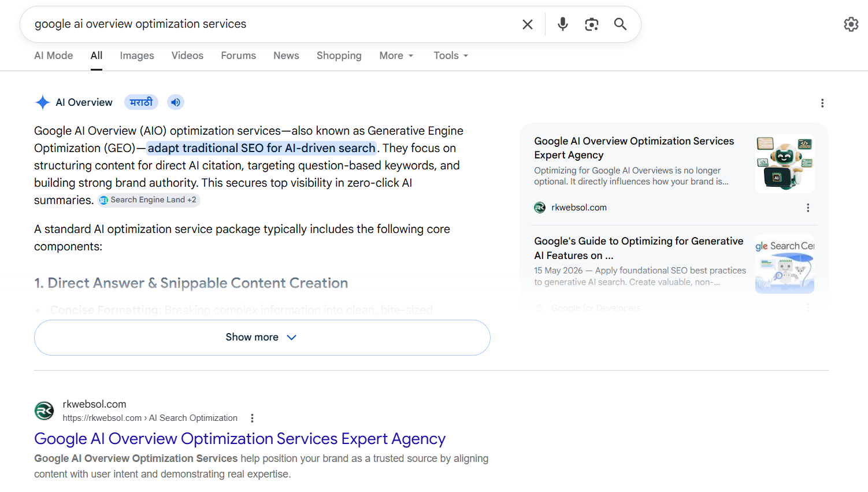Image resolution: width=868 pixels, height=492 pixels.
Task: Open Google AI Overview Optimization Services Expert Agency result
Action: [240, 439]
